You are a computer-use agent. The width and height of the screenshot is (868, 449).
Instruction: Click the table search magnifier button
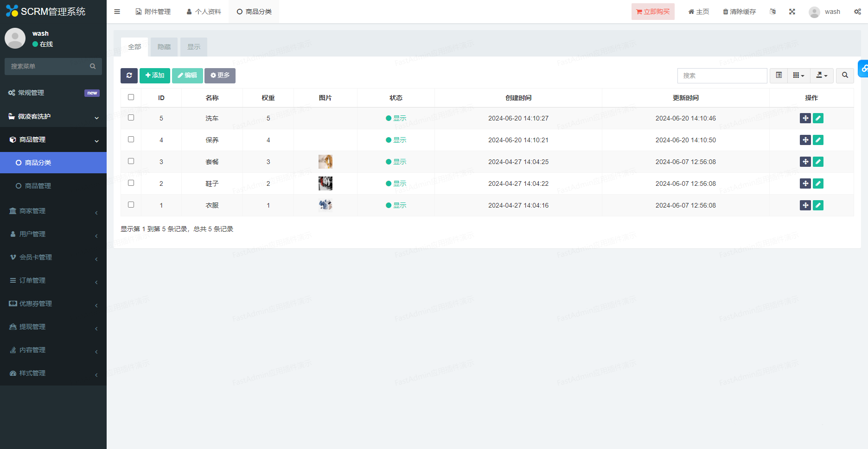845,76
